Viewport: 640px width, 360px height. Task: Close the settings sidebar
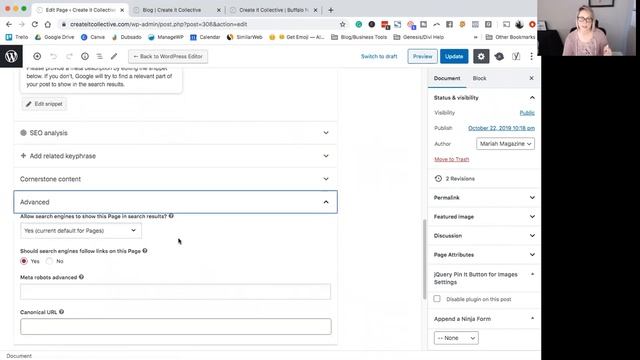(x=531, y=78)
